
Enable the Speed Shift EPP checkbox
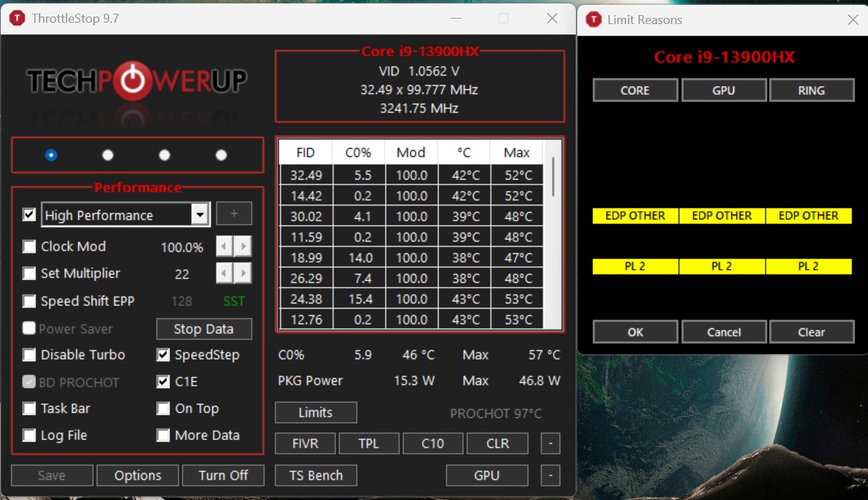29,301
